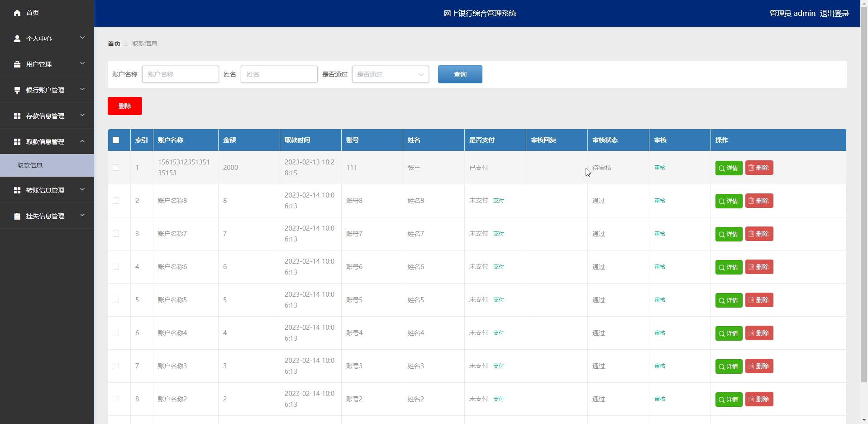Open 转账信息管理 sidebar menu

pyautogui.click(x=47, y=190)
